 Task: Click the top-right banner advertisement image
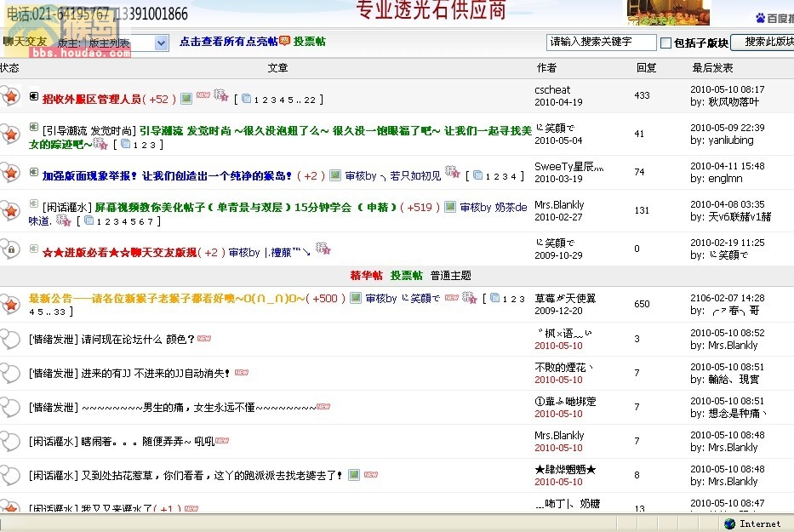[x=668, y=12]
